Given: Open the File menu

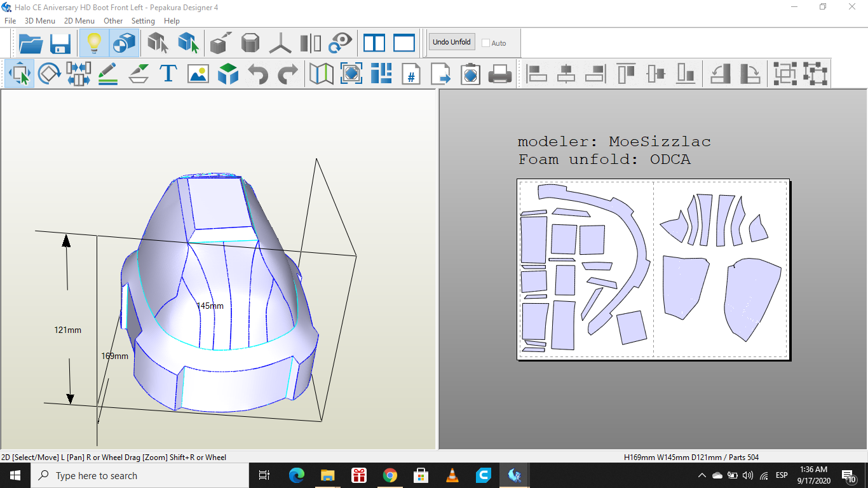Looking at the screenshot, I should (10, 21).
